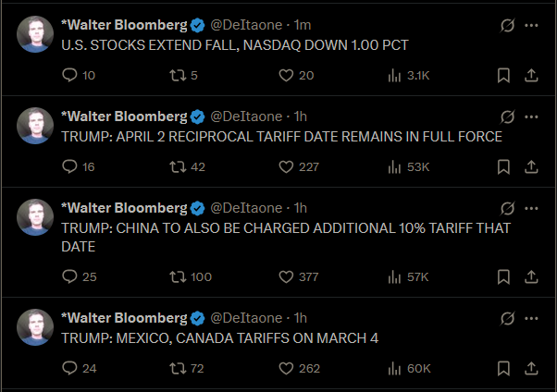The height and width of the screenshot is (392, 557).
Task: Open more options on the NASDAQ tweet
Action: tap(531, 26)
